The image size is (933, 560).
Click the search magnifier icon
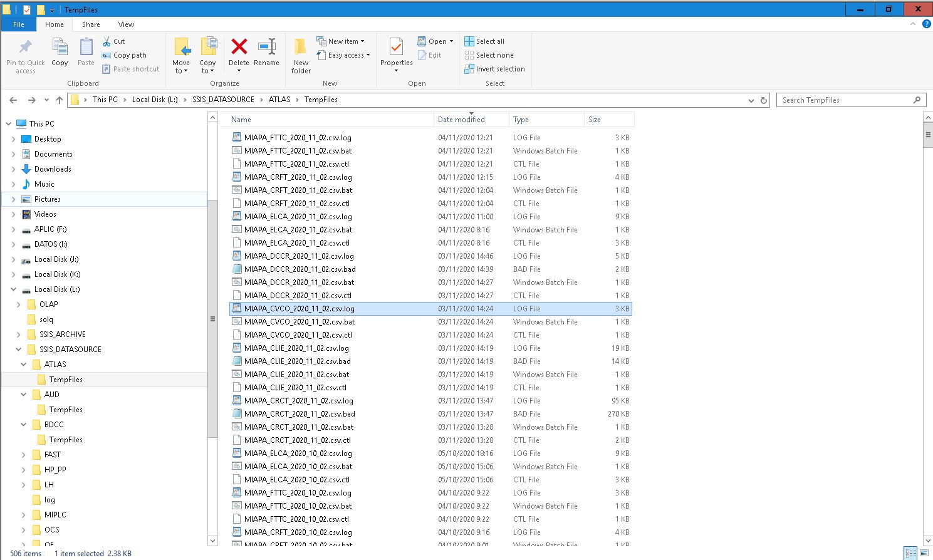point(917,100)
